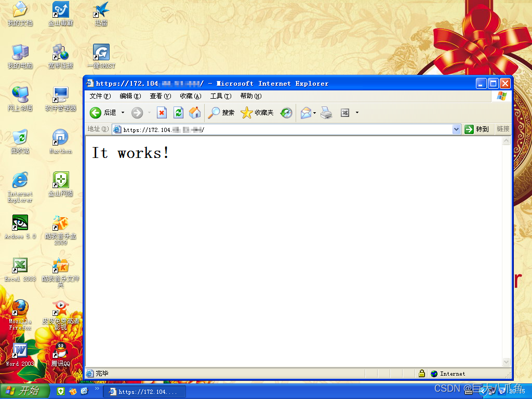This screenshot has width=532, height=399.
Task: Open the 编辑(E) menu
Action: (130, 96)
